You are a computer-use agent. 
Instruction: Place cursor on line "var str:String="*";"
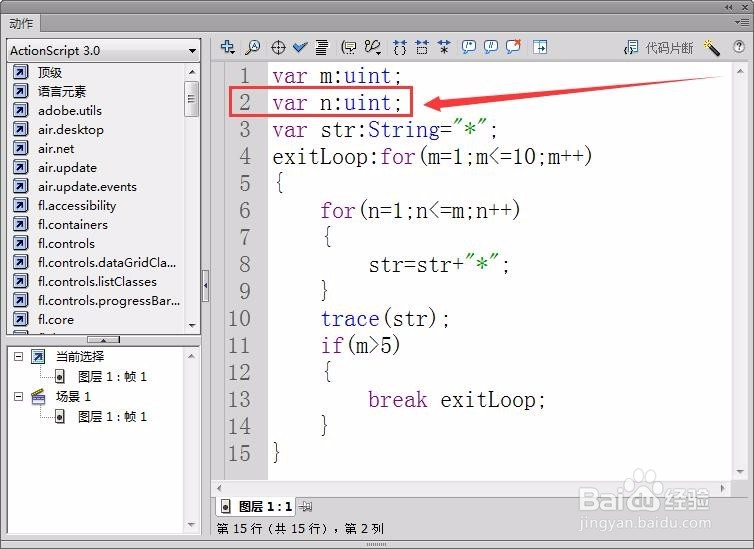tap(385, 130)
